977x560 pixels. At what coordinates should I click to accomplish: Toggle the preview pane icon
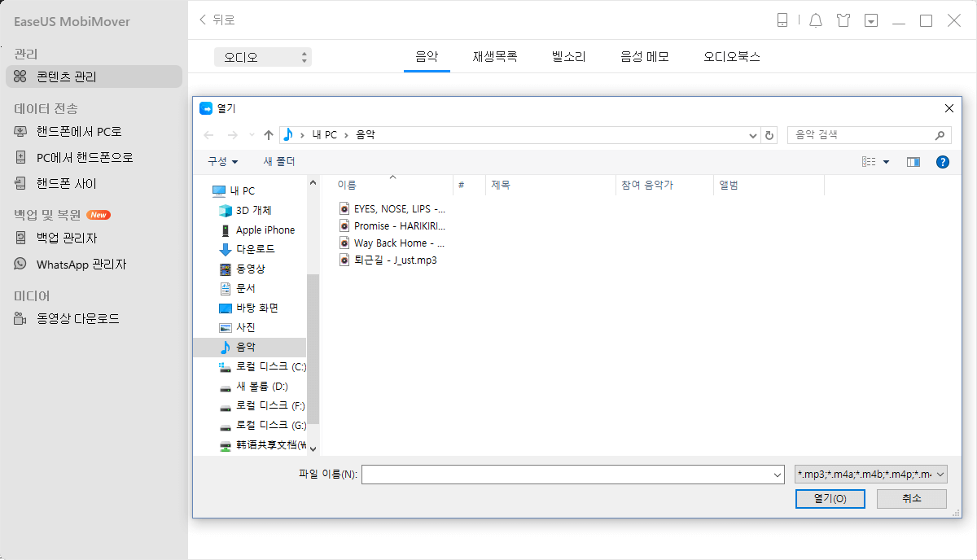tap(913, 162)
